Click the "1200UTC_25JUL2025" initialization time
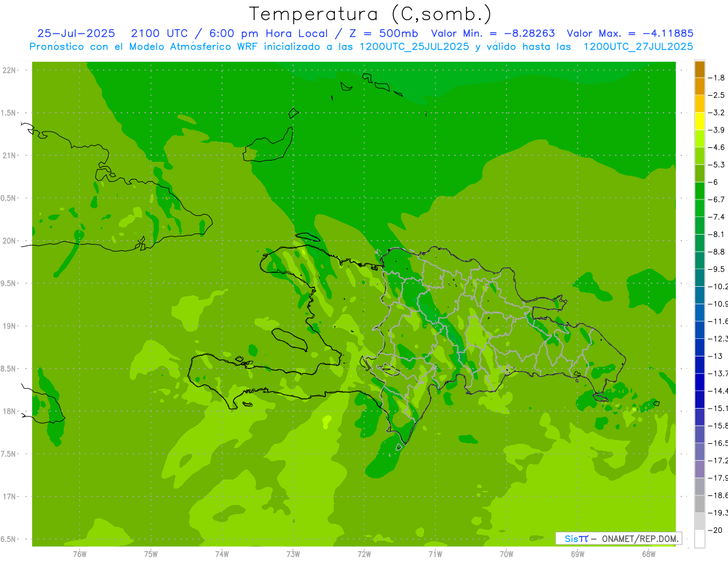This screenshot has height=562, width=728. click(414, 47)
